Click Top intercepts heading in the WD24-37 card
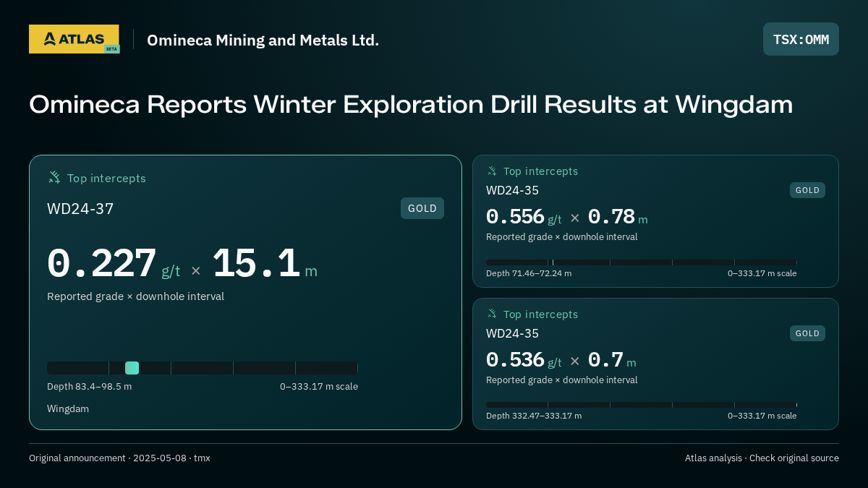 pos(106,178)
